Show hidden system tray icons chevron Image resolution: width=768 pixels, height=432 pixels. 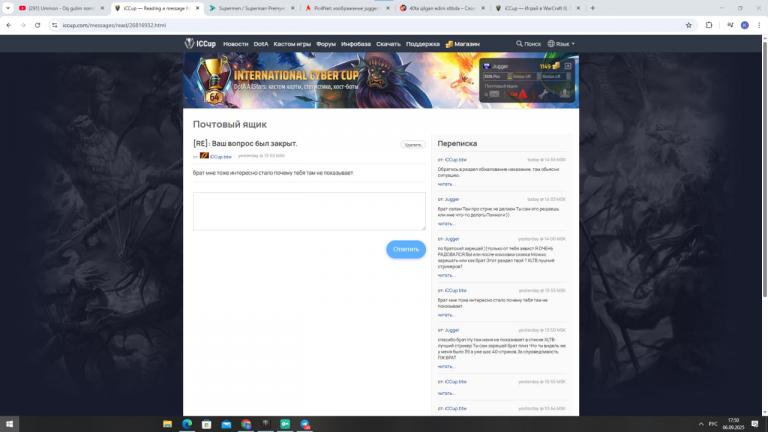[701, 424]
